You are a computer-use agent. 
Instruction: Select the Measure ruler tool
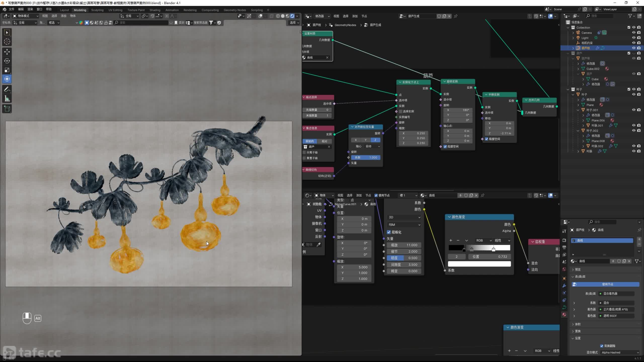click(7, 99)
